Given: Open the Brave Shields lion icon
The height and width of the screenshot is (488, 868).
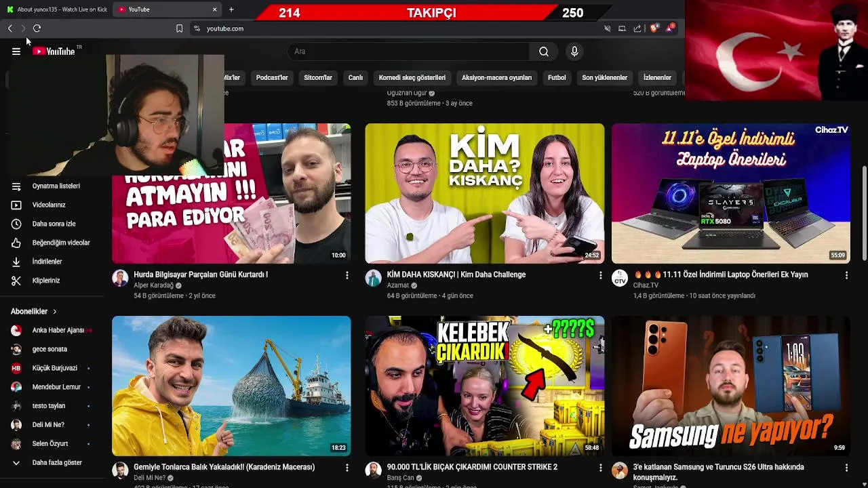Looking at the screenshot, I should [654, 28].
